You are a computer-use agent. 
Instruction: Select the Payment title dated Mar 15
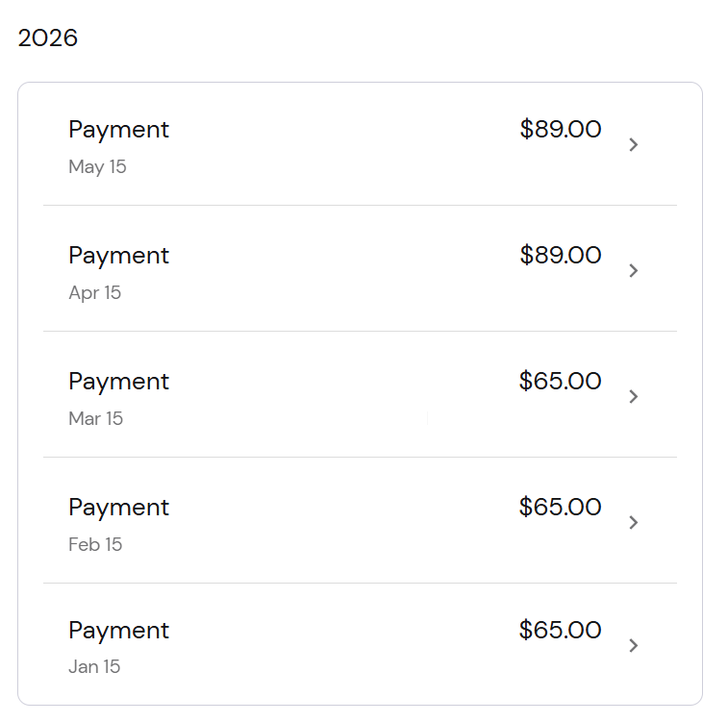point(119,382)
